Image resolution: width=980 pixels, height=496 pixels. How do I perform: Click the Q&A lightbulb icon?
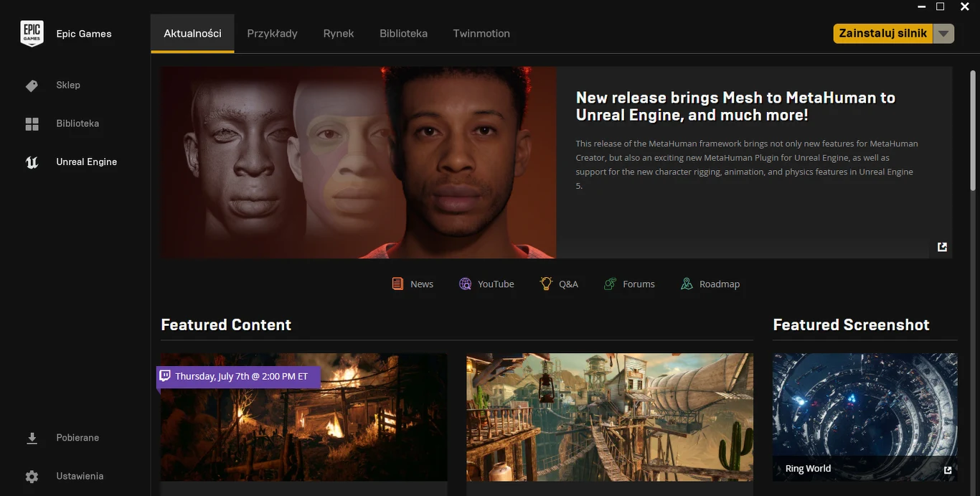pyautogui.click(x=546, y=284)
